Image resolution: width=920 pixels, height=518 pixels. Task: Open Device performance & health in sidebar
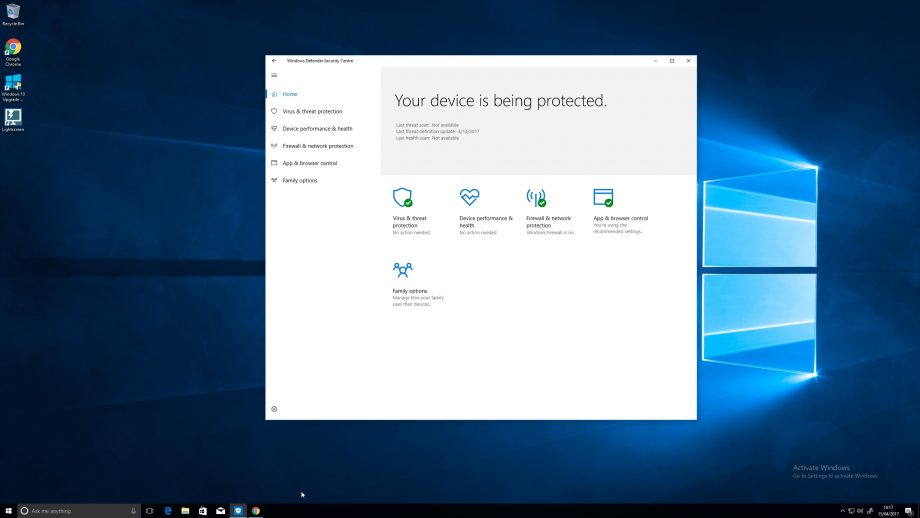click(317, 128)
